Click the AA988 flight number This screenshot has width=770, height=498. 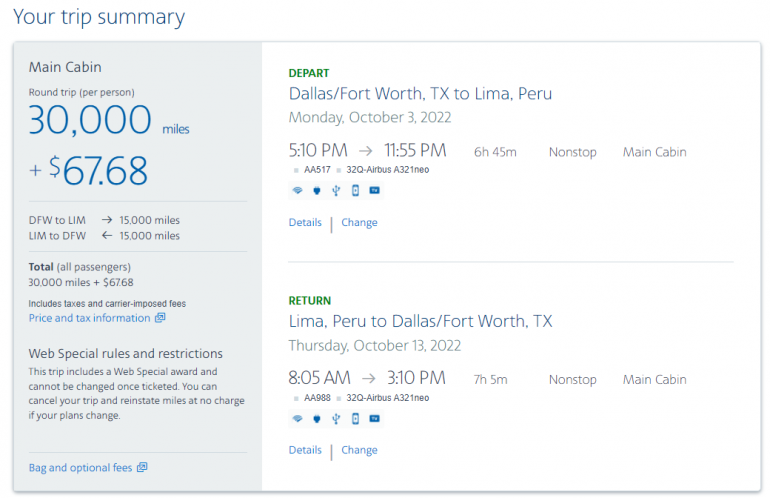pyautogui.click(x=317, y=397)
